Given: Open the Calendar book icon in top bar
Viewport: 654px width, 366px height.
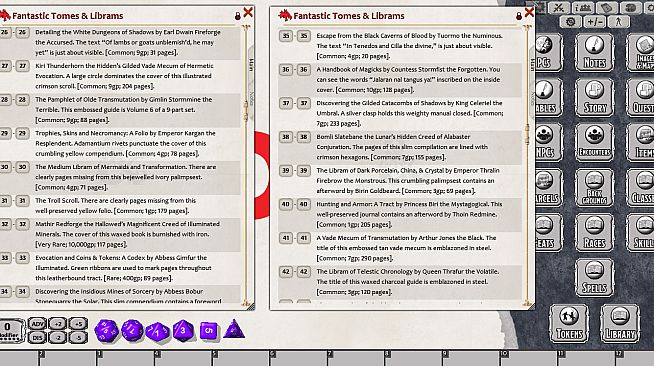Looking at the screenshot, I should (x=607, y=8).
